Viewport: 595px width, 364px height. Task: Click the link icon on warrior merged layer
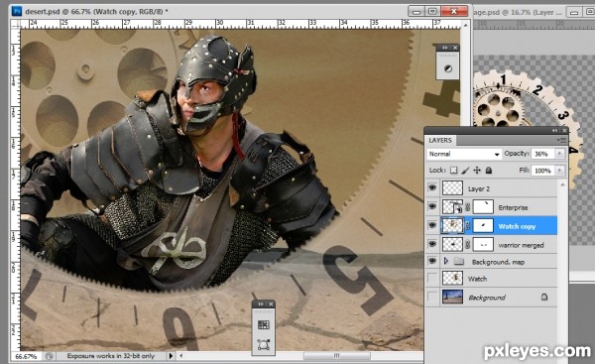click(467, 245)
